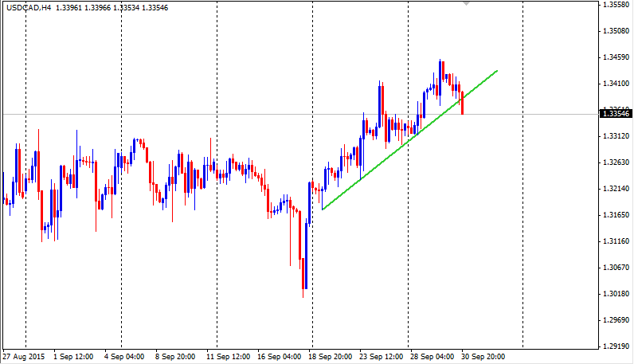
Task: Click the 18 Sep 20:00 time label
Action: [x=330, y=357]
